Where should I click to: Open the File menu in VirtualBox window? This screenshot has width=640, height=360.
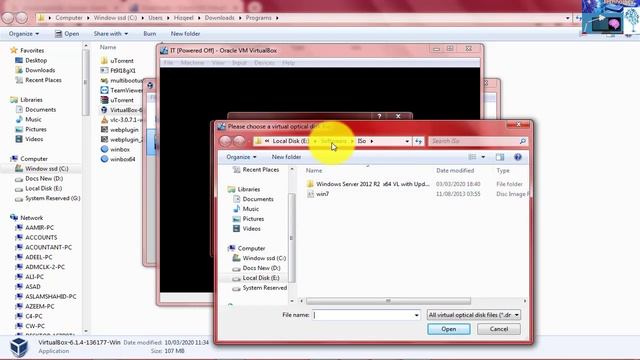click(x=168, y=62)
